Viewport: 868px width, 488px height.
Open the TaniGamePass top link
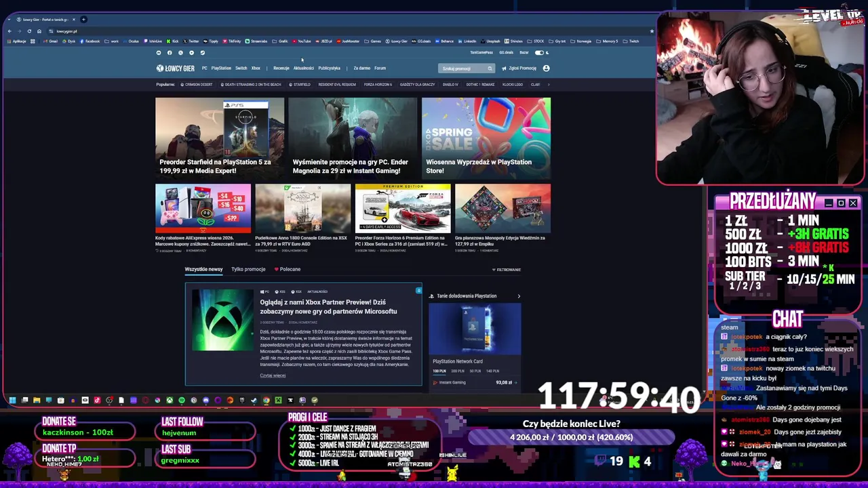coord(481,53)
